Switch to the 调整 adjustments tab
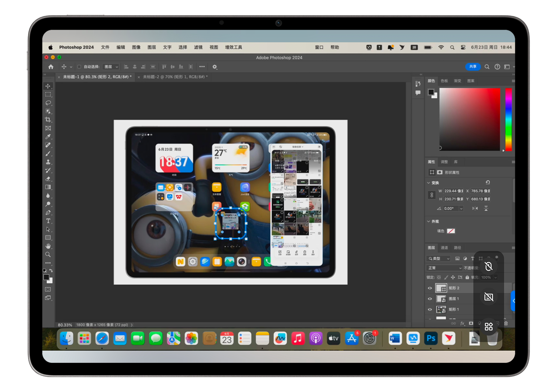This screenshot has height=392, width=558. tap(444, 162)
